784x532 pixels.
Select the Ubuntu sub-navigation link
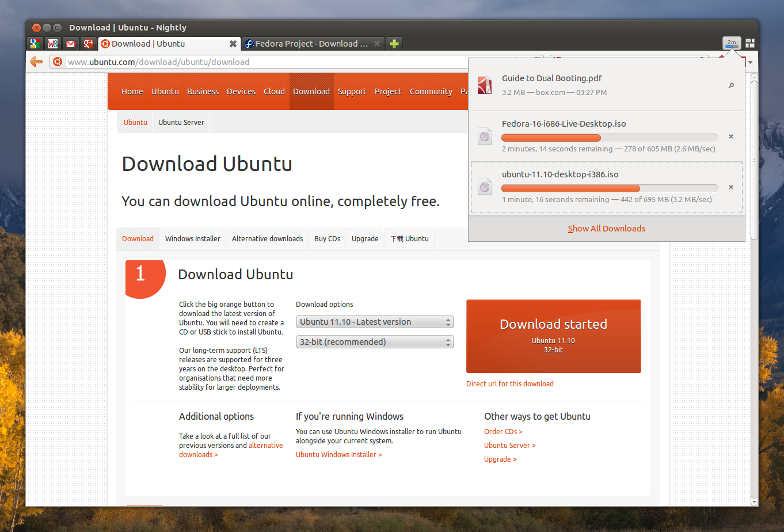click(x=135, y=122)
